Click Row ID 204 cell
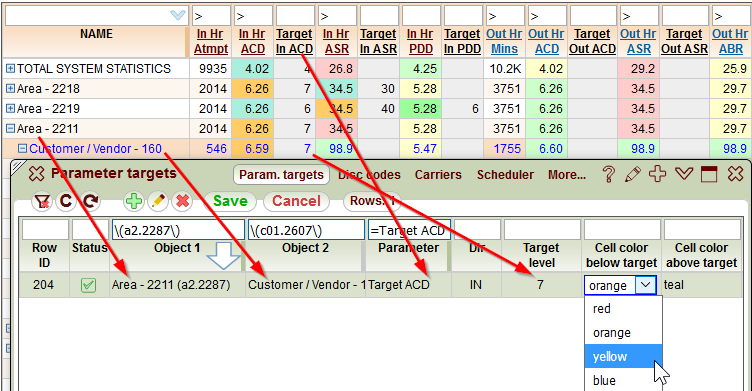752x391 pixels. coord(43,285)
